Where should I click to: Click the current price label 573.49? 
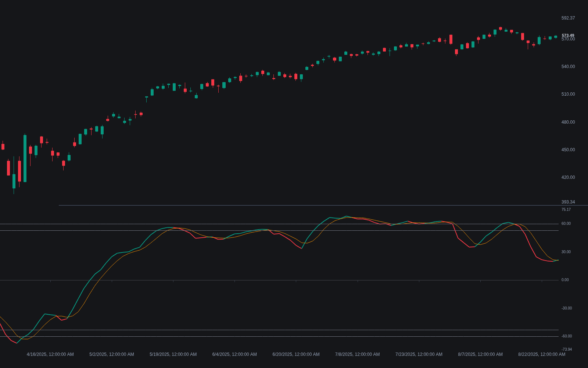point(568,35)
